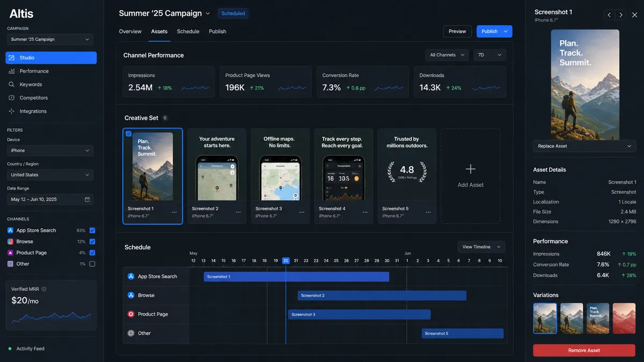Open the Device iPhone dropdown
Viewport: 644px width, 362px height.
50,151
